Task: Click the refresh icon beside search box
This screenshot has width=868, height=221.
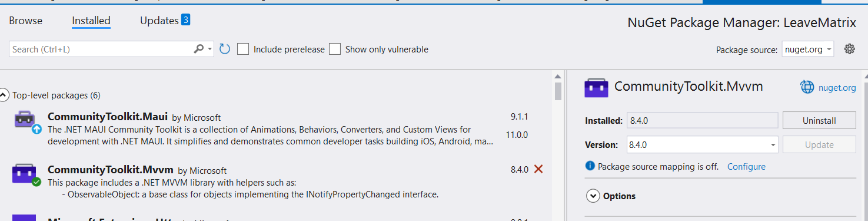Action: (x=224, y=49)
